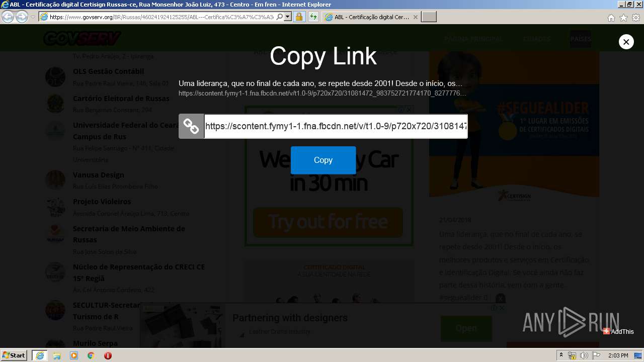Open Secretaria de Meio Ambiente listing
Viewport: 644px width, 362px height.
[129, 234]
